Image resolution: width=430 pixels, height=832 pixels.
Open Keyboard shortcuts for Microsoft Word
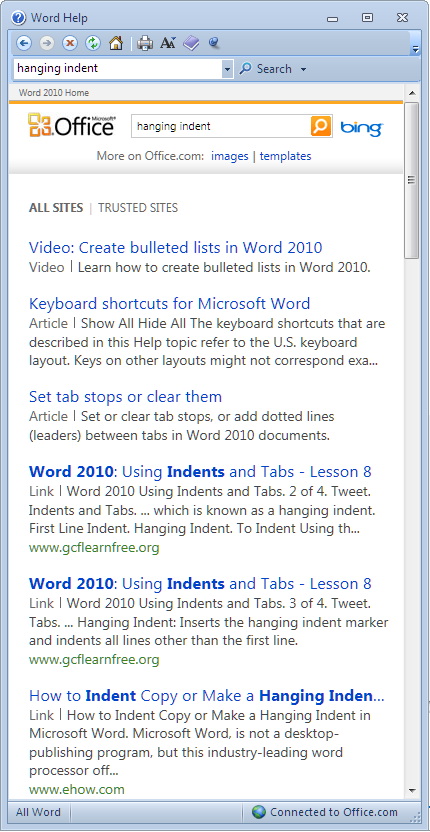169,304
